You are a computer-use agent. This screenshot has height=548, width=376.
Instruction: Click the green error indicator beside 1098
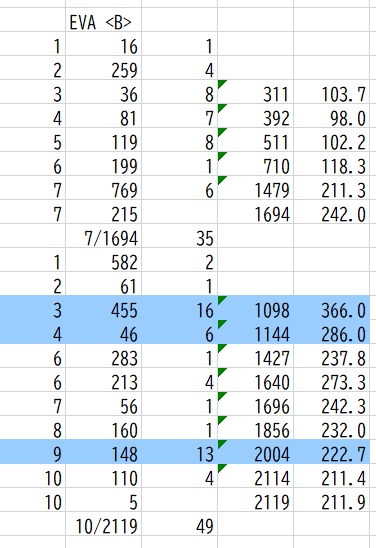tap(221, 299)
